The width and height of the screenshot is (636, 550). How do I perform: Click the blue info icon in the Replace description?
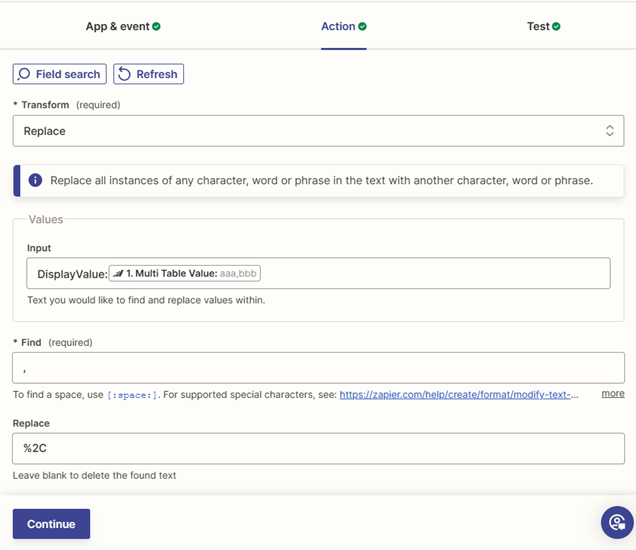tap(35, 180)
